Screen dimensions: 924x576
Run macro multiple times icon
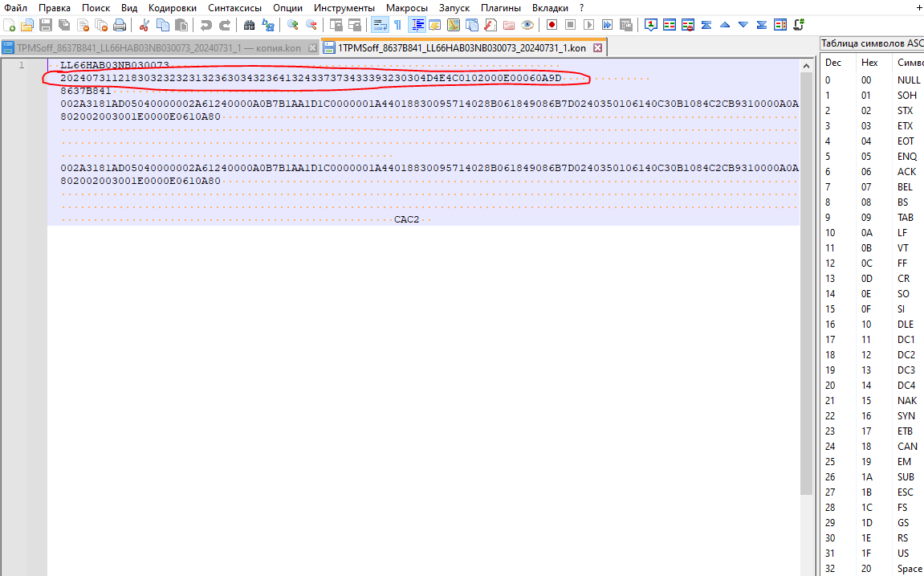tap(607, 25)
